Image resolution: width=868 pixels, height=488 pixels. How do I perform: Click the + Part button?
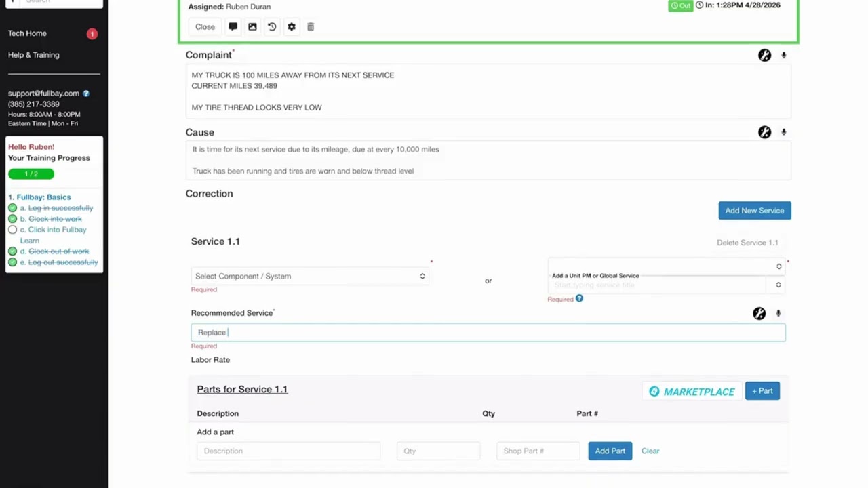pyautogui.click(x=762, y=391)
